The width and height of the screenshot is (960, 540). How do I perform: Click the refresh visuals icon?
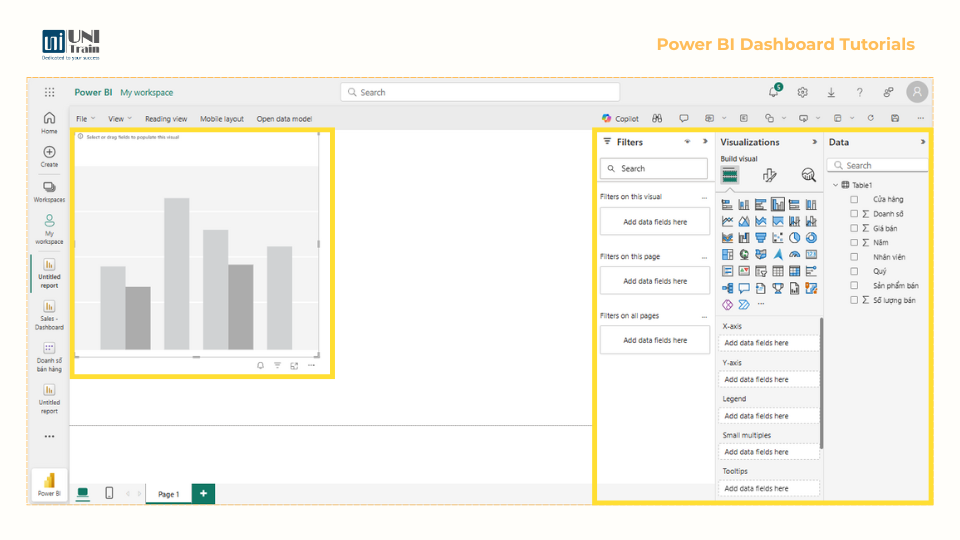871,118
